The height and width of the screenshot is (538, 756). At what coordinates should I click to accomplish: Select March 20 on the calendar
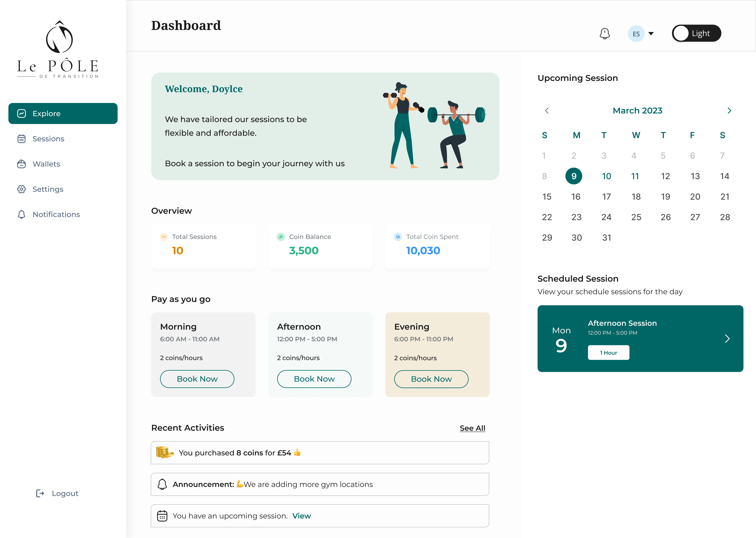click(x=695, y=197)
